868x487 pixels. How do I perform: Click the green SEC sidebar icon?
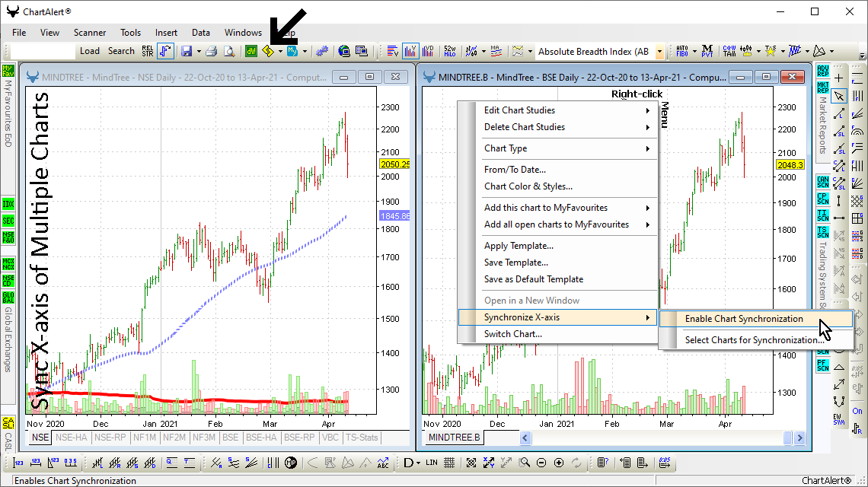pos(8,220)
